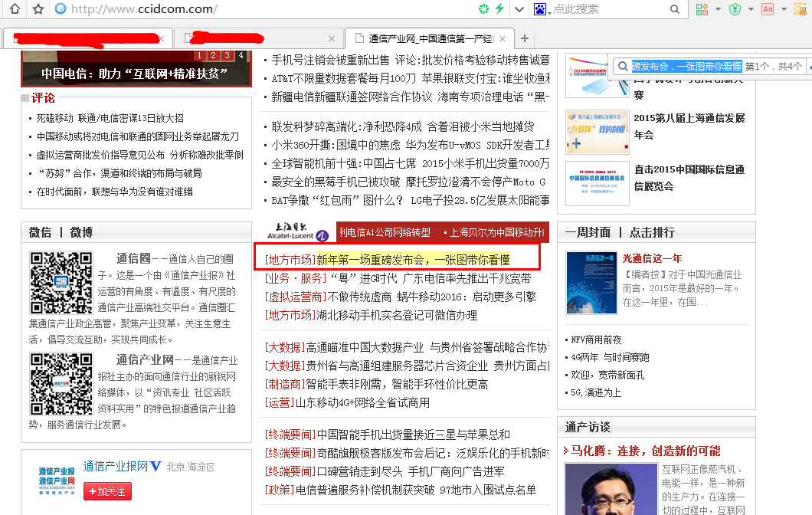Click the 上海通信发展年会 thumbnail image
Image resolution: width=812 pixels, height=515 pixels.
[x=597, y=132]
